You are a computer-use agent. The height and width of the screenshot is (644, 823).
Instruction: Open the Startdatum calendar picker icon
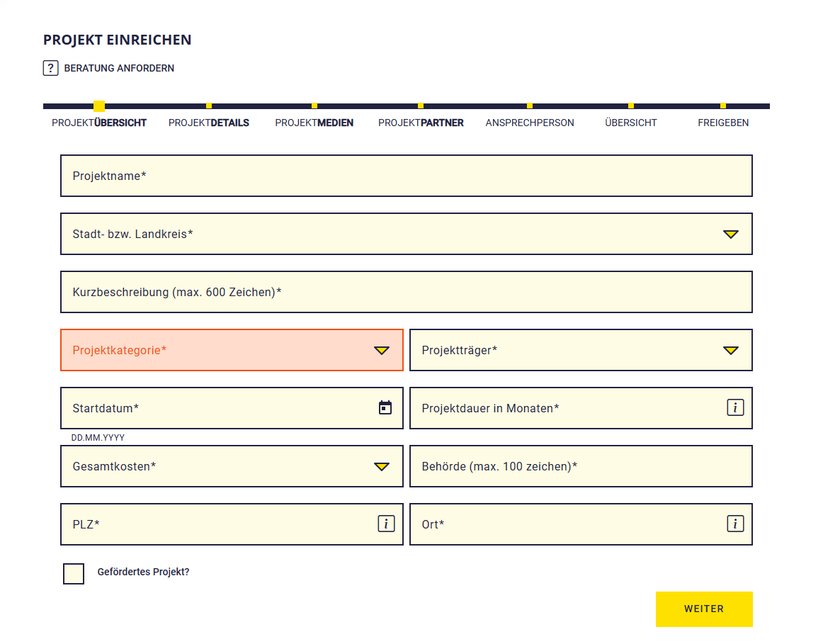click(x=385, y=407)
